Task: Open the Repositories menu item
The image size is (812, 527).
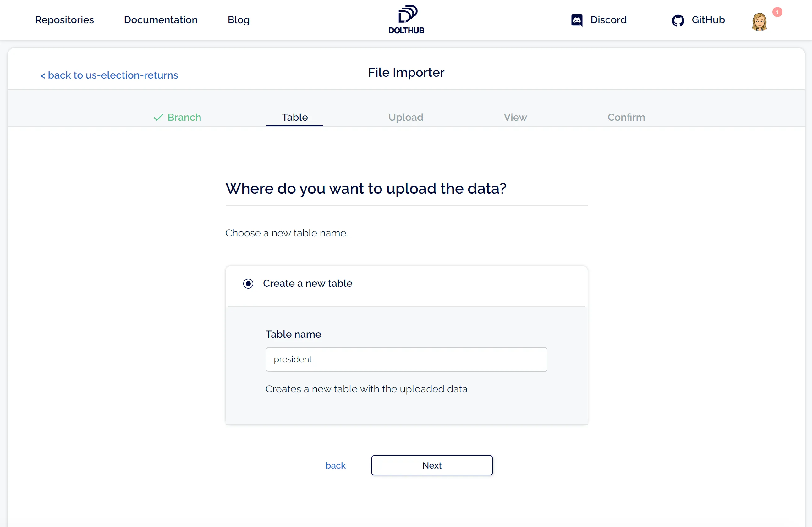Action: point(64,20)
